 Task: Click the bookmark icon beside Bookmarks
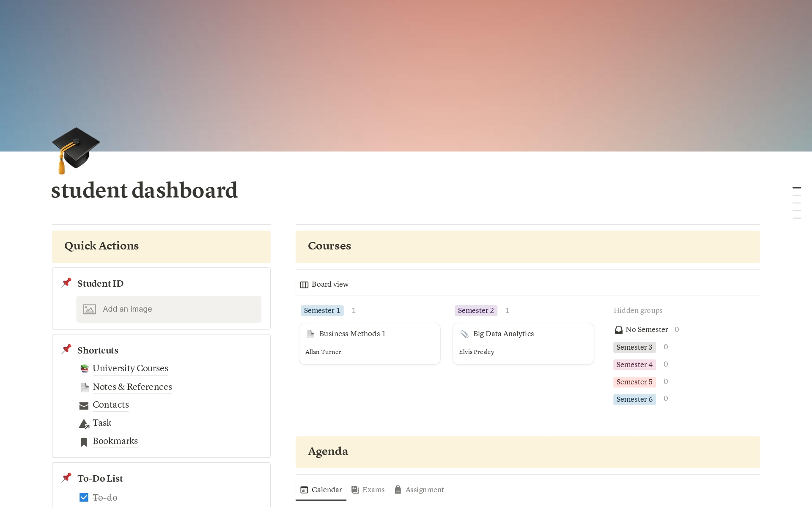coord(84,442)
